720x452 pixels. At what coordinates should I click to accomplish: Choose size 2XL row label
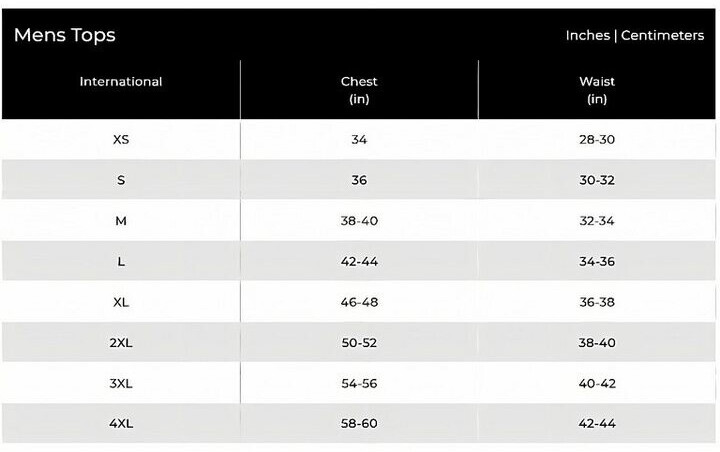point(121,343)
